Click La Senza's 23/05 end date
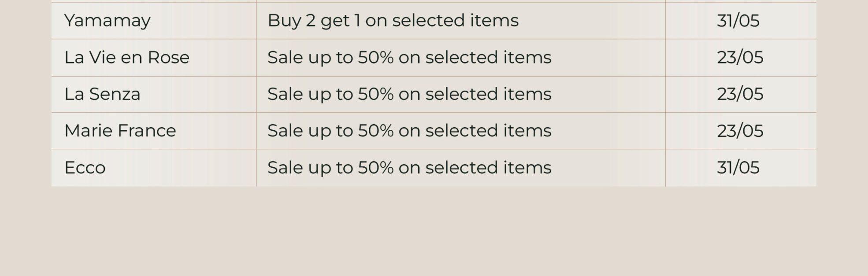 (x=740, y=94)
